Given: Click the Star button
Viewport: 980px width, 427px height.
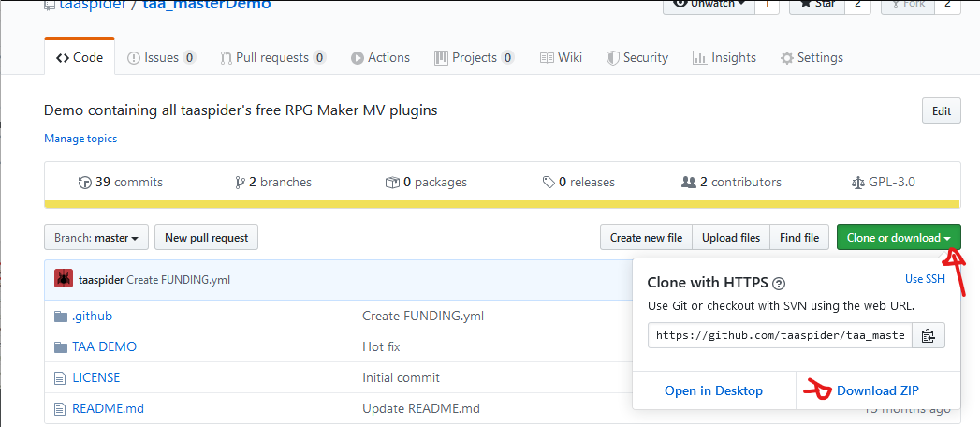Looking at the screenshot, I should point(817,5).
